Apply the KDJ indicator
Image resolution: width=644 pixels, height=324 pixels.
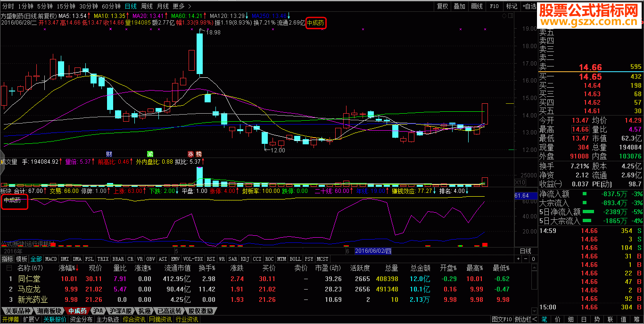(245, 259)
